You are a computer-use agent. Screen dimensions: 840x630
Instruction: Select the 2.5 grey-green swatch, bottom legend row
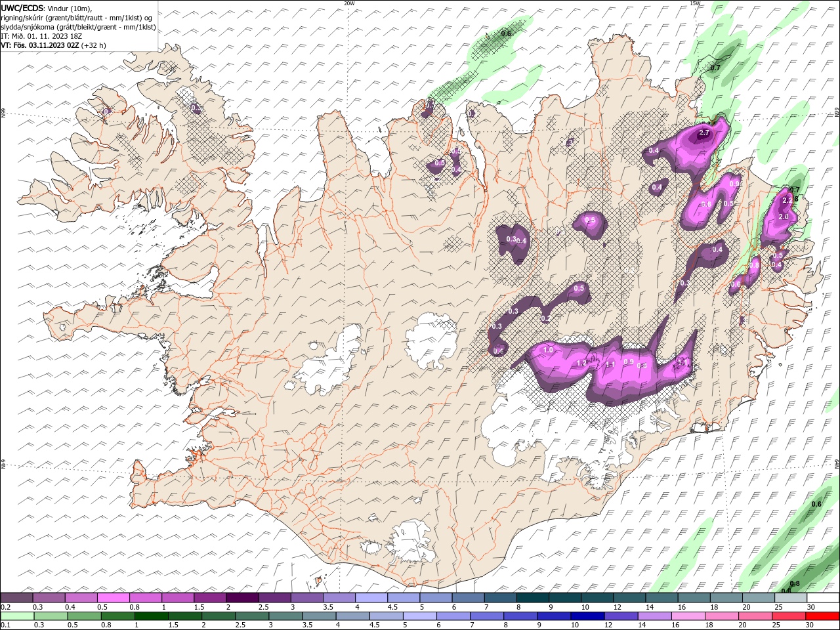(x=252, y=616)
